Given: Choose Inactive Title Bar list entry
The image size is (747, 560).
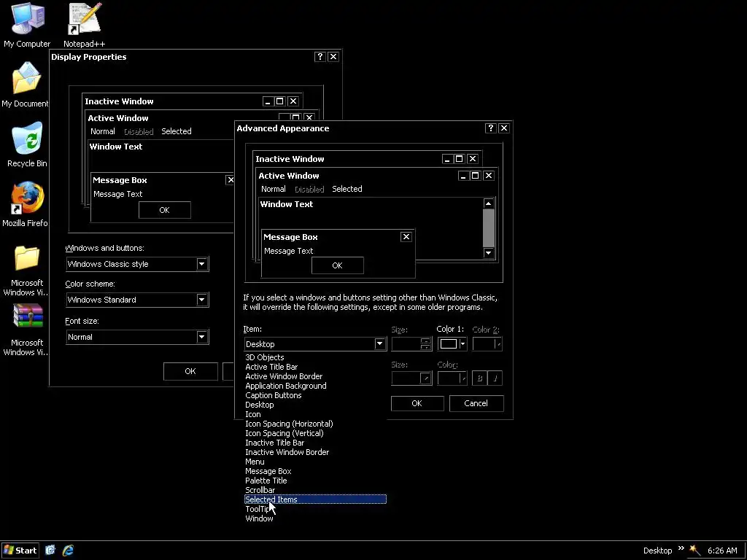Looking at the screenshot, I should tap(315, 443).
